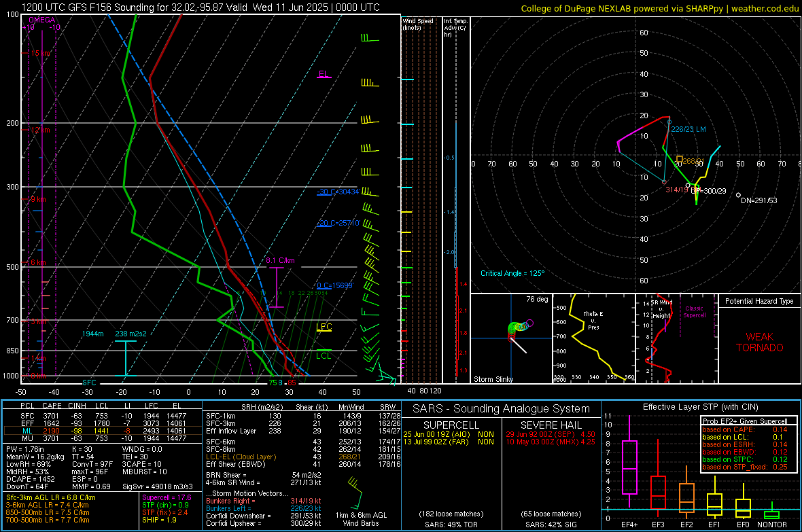
Task: Click the 'Corfidi Downshear = 291/53 kt' line
Action: 264,516
